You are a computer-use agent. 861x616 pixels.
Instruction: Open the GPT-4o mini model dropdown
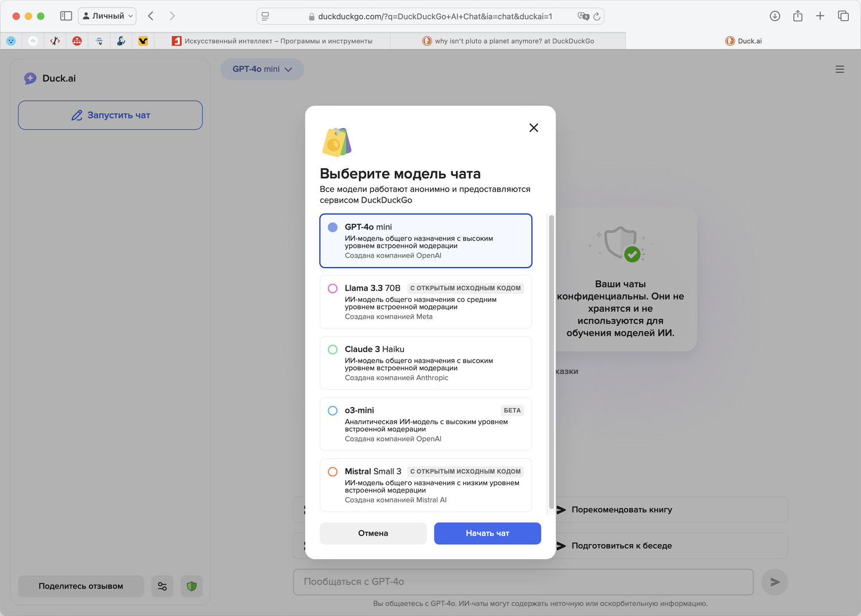(262, 69)
